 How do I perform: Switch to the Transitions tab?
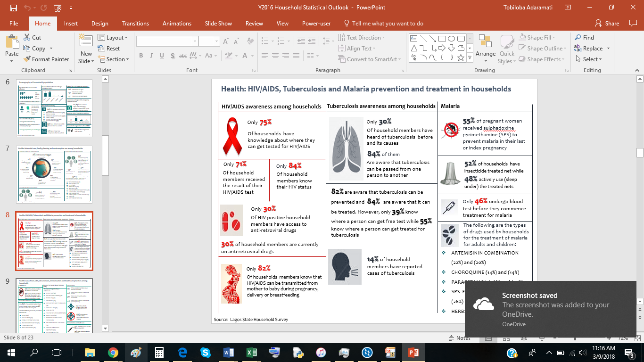pyautogui.click(x=135, y=24)
